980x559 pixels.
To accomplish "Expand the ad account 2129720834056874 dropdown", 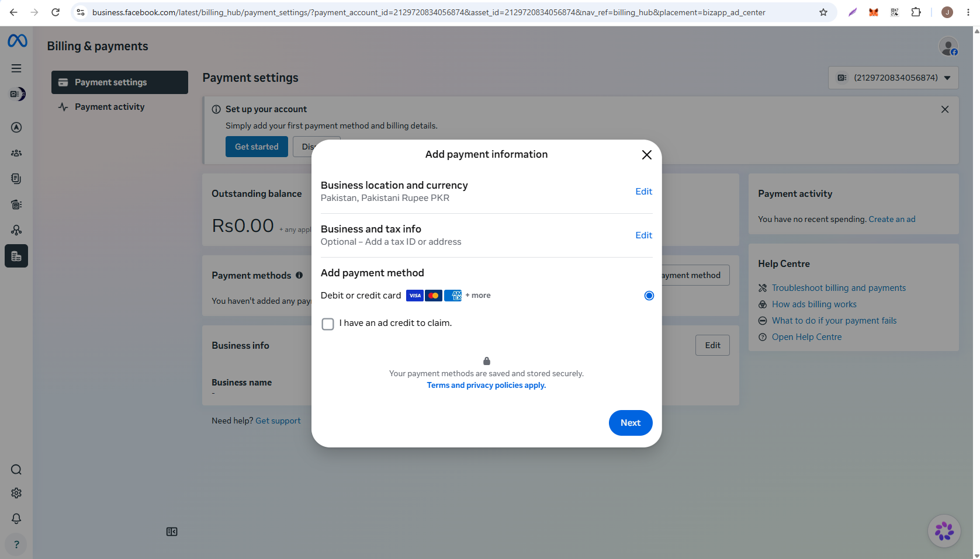I will click(x=893, y=78).
